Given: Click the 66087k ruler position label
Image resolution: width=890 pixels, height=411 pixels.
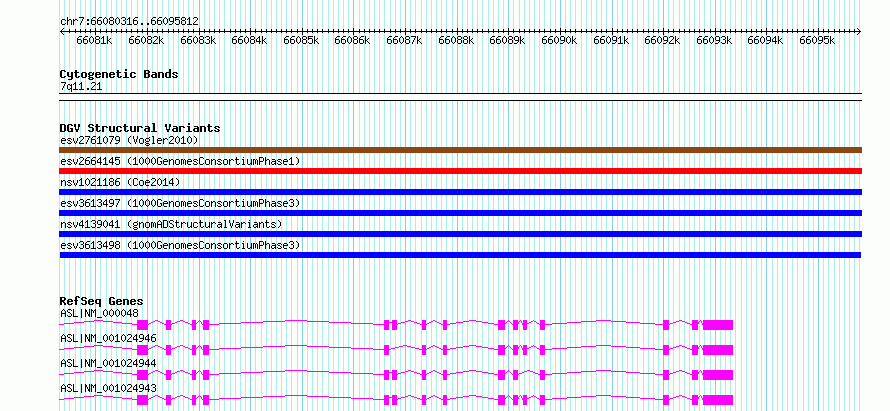Looking at the screenshot, I should tap(404, 40).
